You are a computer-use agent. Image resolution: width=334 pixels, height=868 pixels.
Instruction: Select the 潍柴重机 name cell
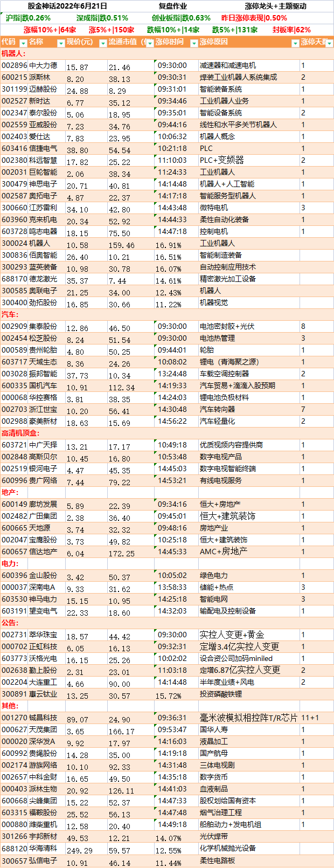[x=46, y=824]
